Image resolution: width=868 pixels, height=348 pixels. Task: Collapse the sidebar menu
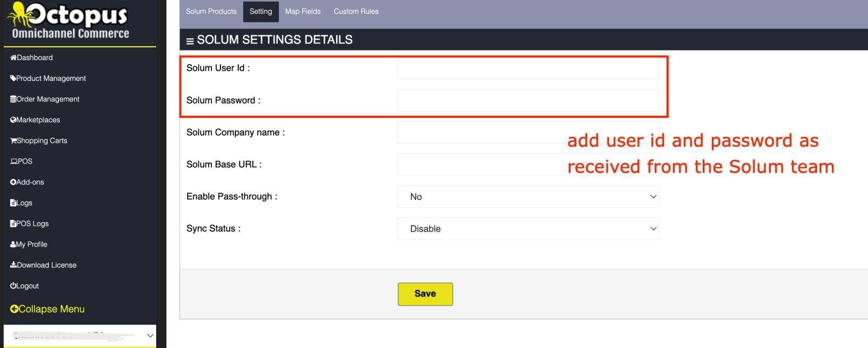pos(47,309)
